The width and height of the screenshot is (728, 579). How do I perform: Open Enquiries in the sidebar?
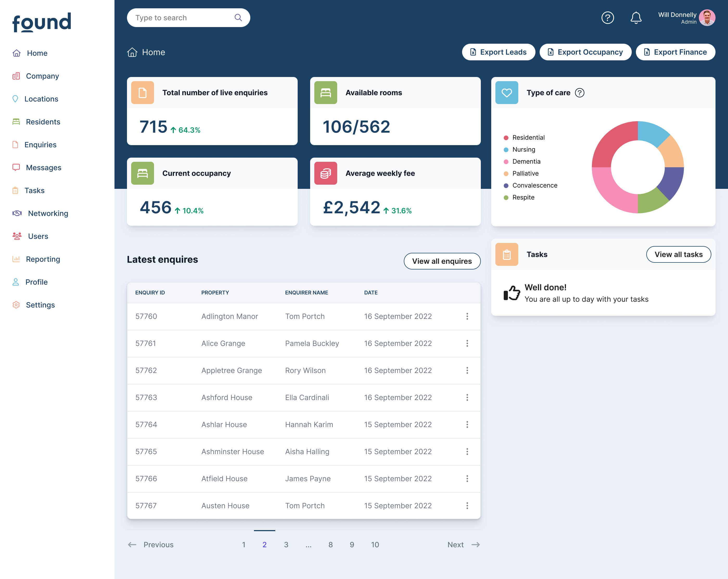[34, 145]
